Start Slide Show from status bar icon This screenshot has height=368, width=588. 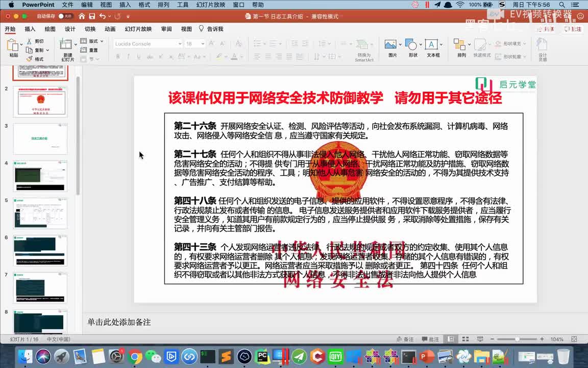click(x=480, y=339)
